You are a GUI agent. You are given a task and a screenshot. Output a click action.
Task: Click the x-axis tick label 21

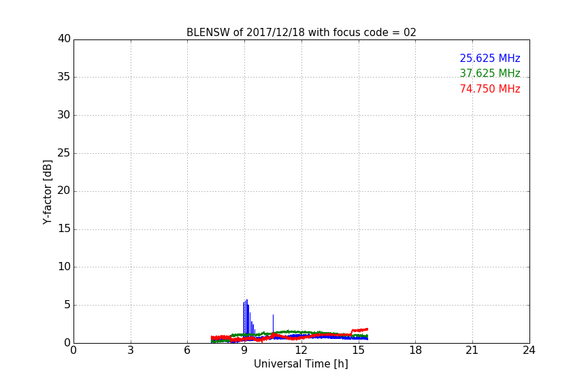tap(472, 350)
